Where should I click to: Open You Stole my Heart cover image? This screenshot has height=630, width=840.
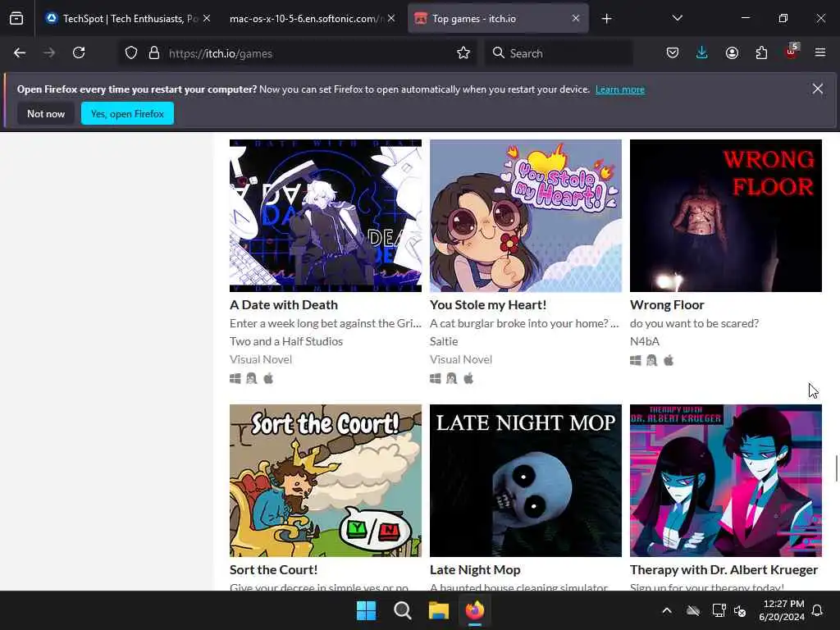526,216
